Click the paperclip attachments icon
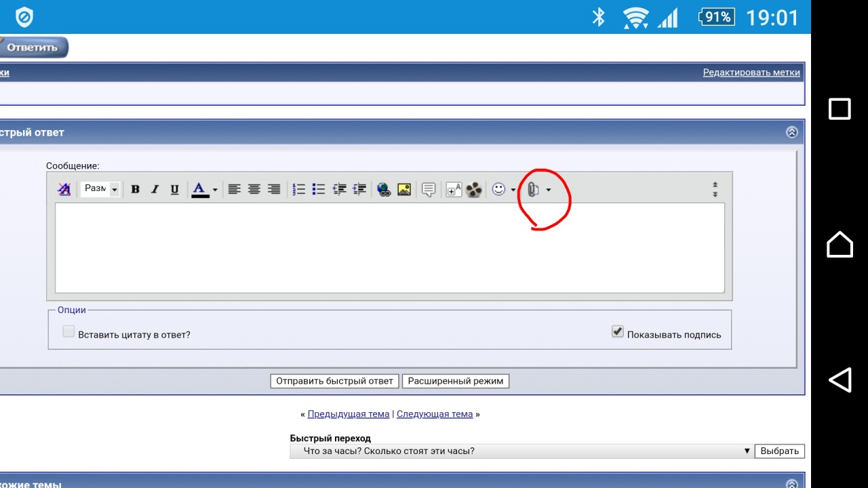Viewport: 868px width, 488px height. coord(533,190)
